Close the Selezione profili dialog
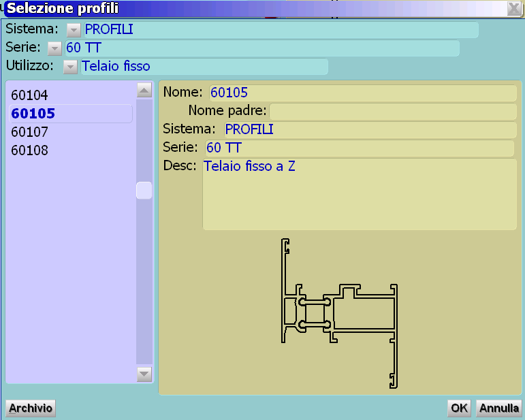The height and width of the screenshot is (420, 525). tap(514, 8)
